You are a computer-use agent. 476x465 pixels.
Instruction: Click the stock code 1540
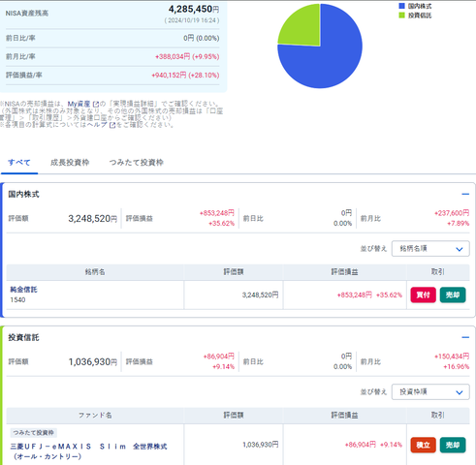click(17, 300)
